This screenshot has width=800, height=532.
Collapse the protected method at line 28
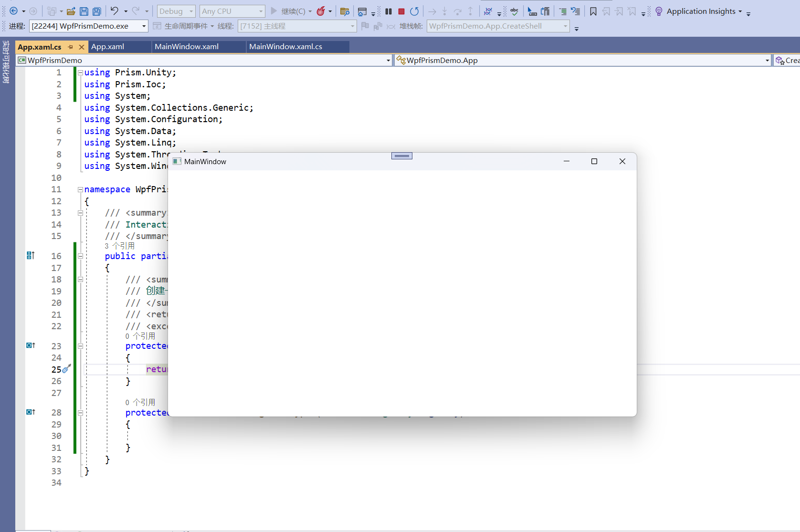click(x=80, y=413)
